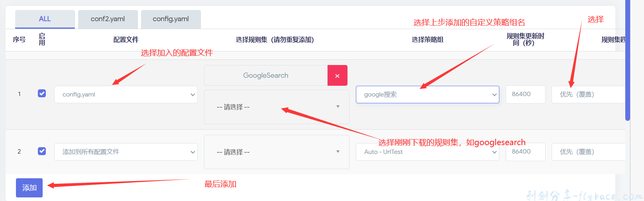
Task: Open the 优先（覆盖） selector in row 2
Action: pyautogui.click(x=588, y=152)
